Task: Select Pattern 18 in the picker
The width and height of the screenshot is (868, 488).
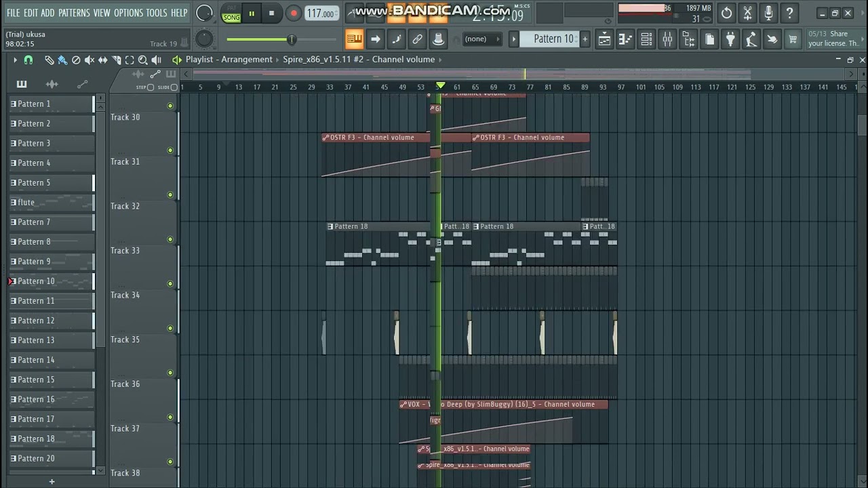Action: point(52,439)
